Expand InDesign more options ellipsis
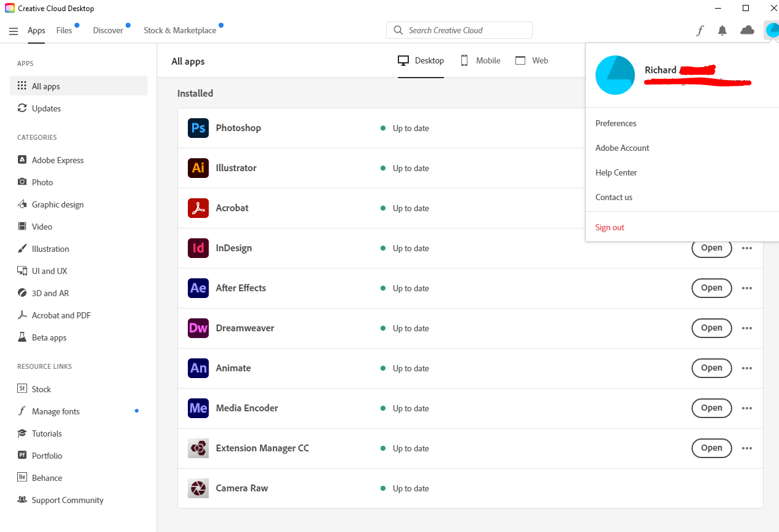Image resolution: width=779 pixels, height=532 pixels. tap(747, 248)
